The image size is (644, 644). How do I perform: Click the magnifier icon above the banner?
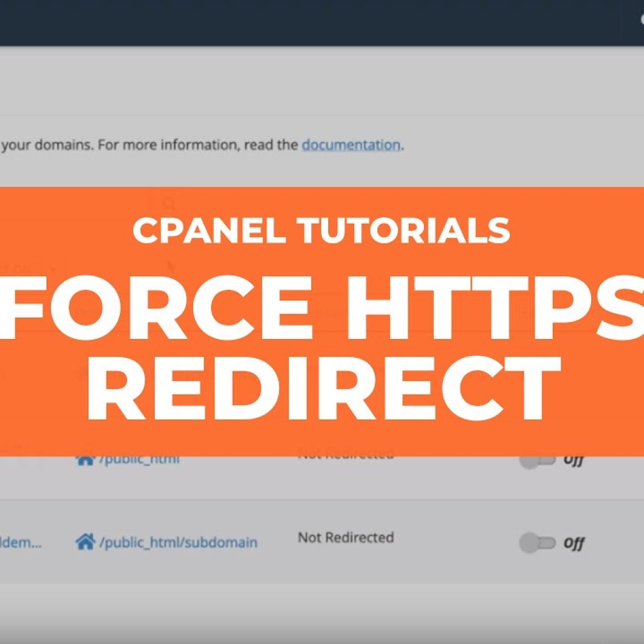[x=167, y=201]
